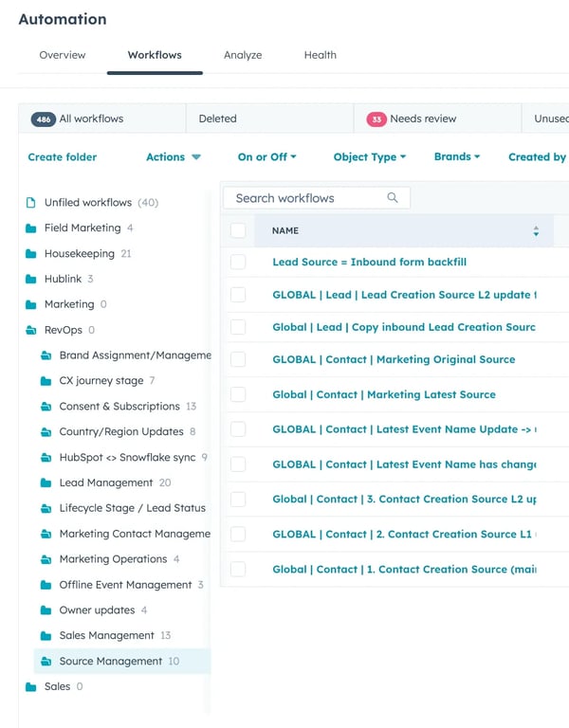Viewport: 569px width, 728px height.
Task: Click the Sales folder icon
Action: (30, 686)
